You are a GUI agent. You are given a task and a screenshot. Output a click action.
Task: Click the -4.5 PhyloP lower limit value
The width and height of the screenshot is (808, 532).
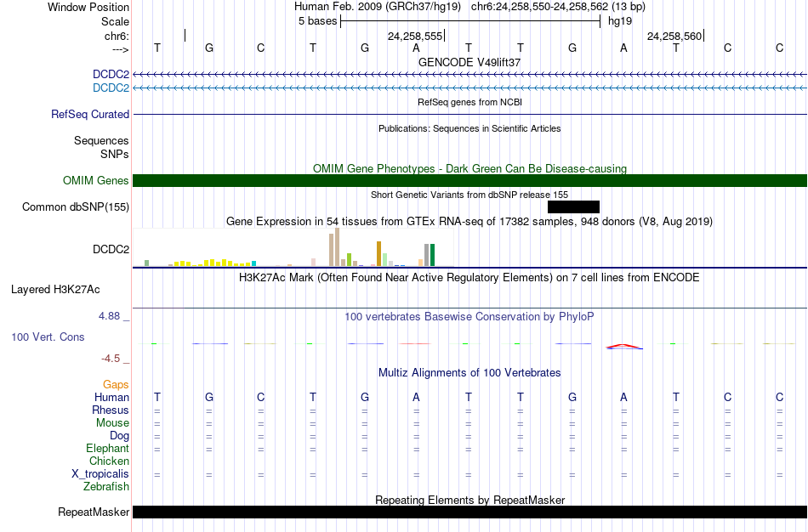click(111, 358)
